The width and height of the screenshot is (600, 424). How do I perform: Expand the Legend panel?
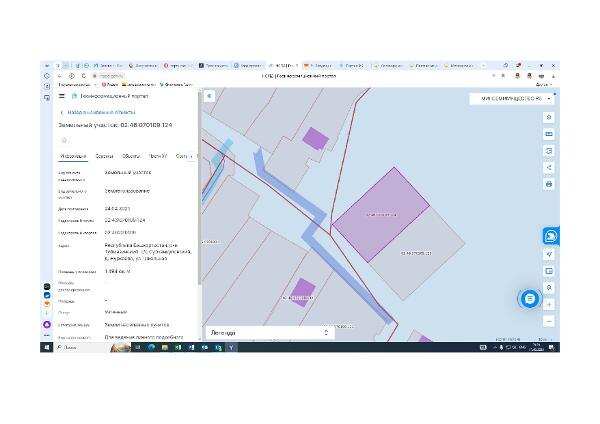[270, 333]
